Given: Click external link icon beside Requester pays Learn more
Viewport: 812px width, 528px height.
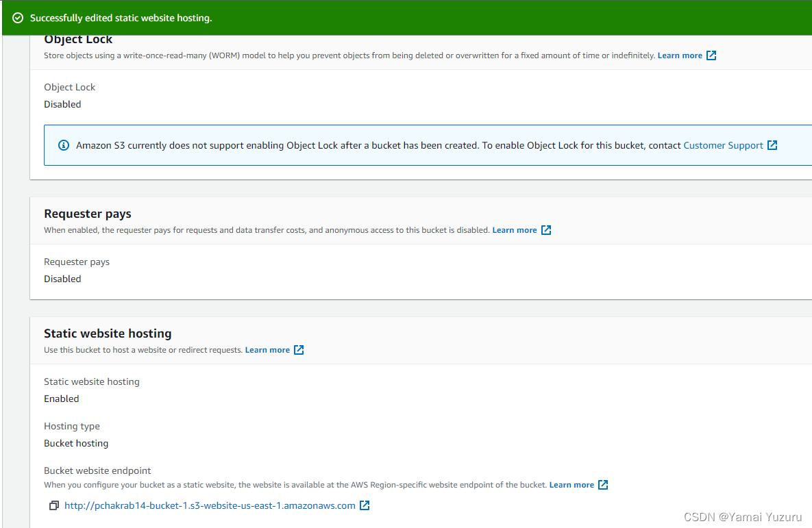Looking at the screenshot, I should pyautogui.click(x=546, y=230).
